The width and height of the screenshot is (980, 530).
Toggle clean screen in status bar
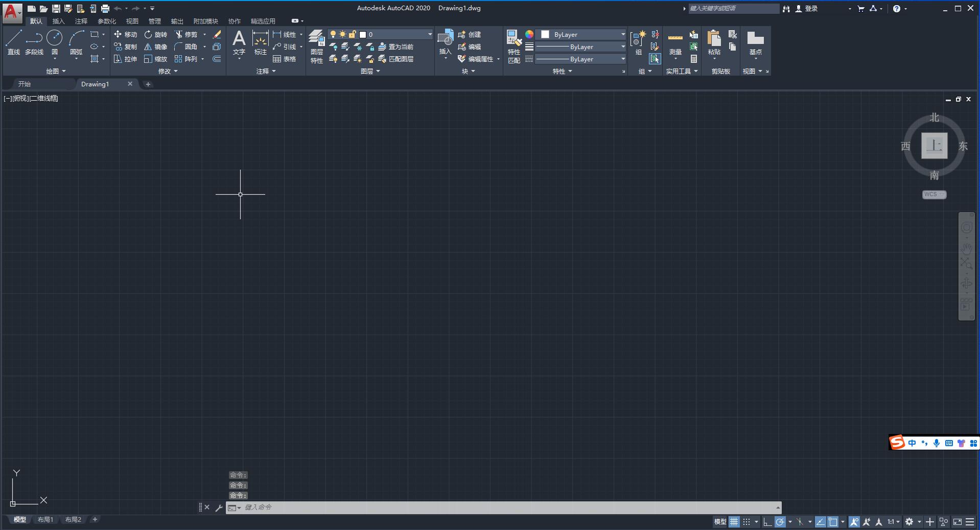[957, 522]
